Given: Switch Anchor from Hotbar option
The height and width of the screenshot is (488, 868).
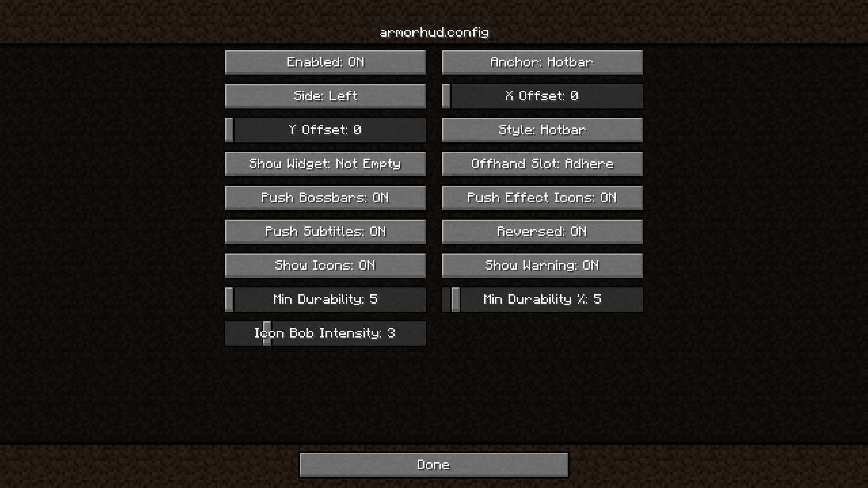Looking at the screenshot, I should (542, 62).
